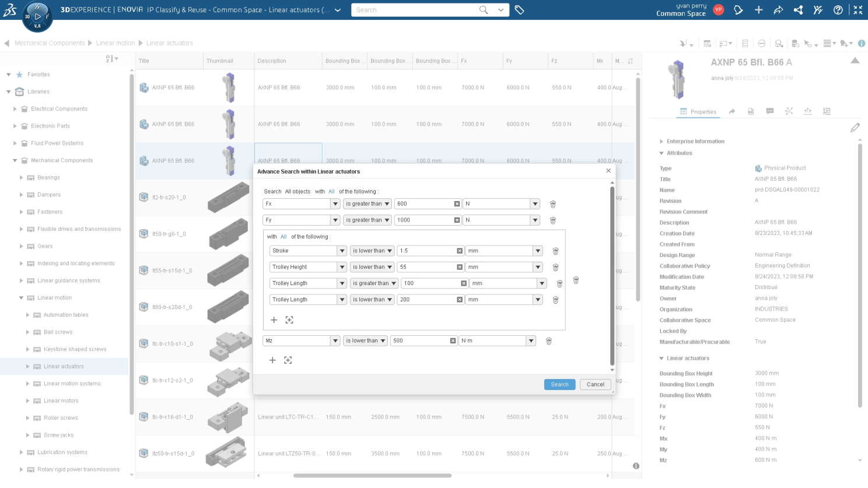Click the Search button in the dialog
The height and width of the screenshot is (488, 868).
pyautogui.click(x=559, y=385)
